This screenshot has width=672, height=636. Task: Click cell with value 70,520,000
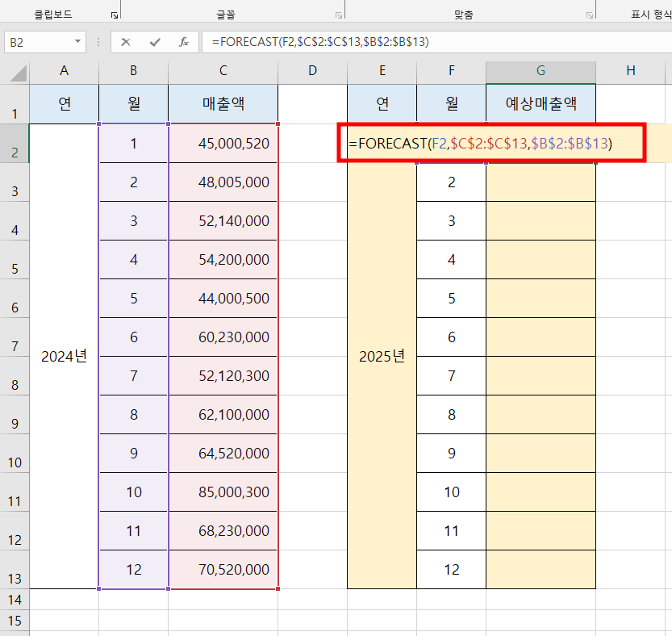coord(223,570)
